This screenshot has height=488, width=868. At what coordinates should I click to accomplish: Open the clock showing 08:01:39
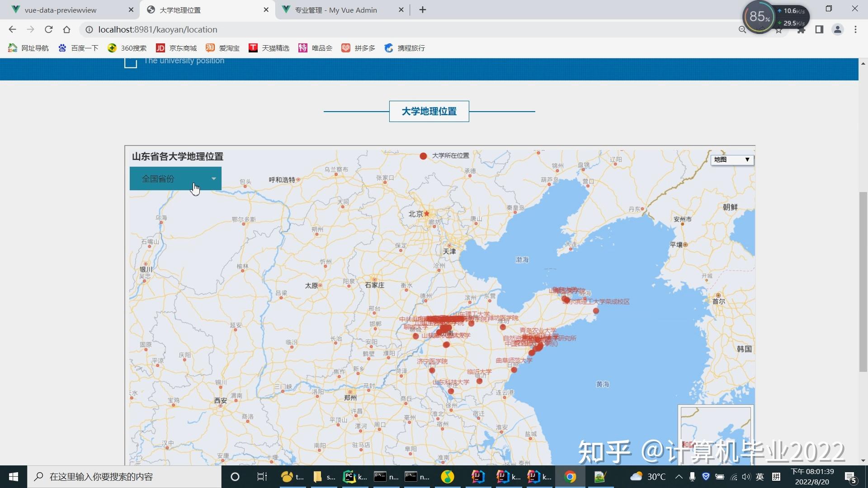pos(812,477)
